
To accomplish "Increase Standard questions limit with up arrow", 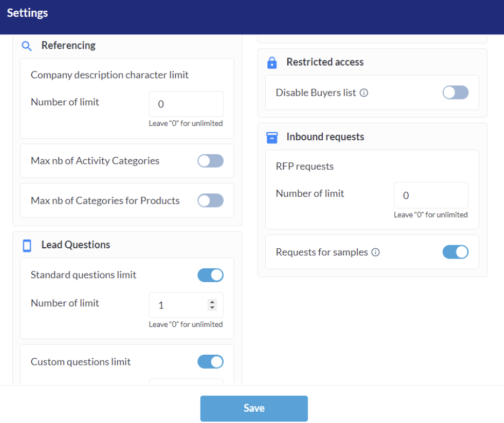I will [212, 302].
